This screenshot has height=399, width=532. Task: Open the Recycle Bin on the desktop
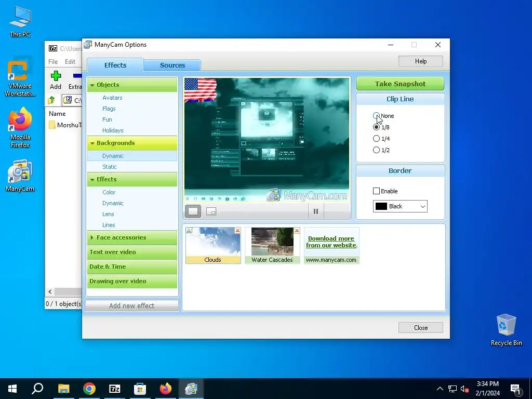[x=506, y=330]
